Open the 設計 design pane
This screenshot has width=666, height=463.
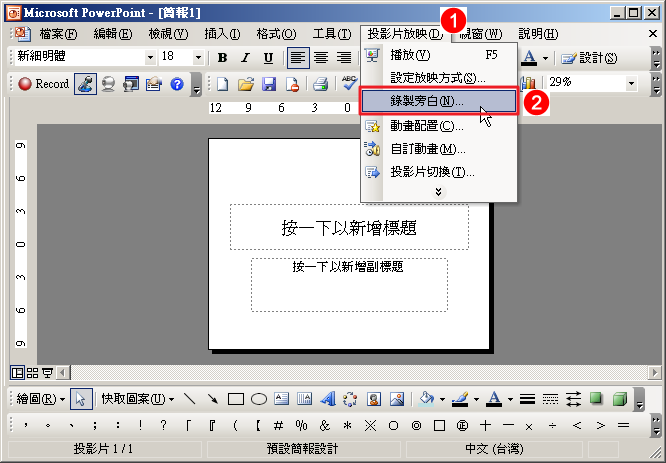[x=589, y=58]
